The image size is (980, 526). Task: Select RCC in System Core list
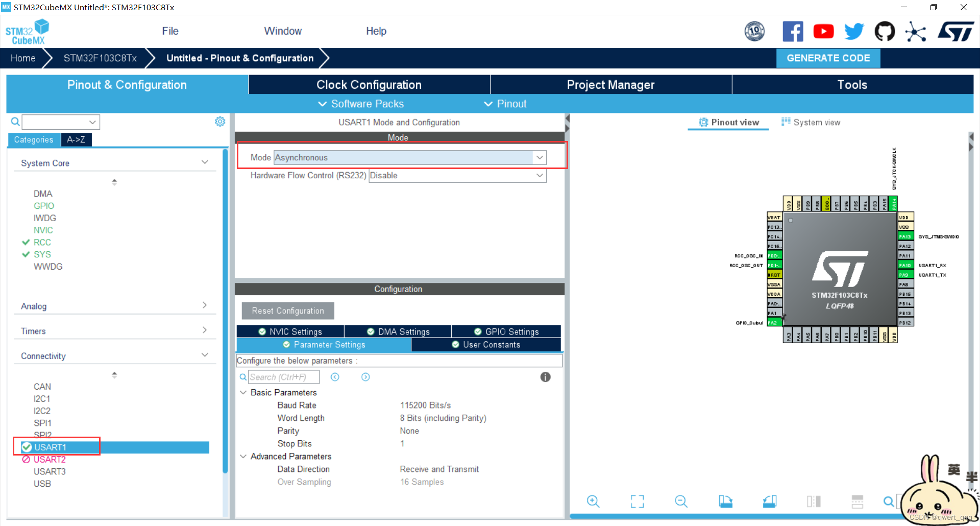tap(42, 242)
